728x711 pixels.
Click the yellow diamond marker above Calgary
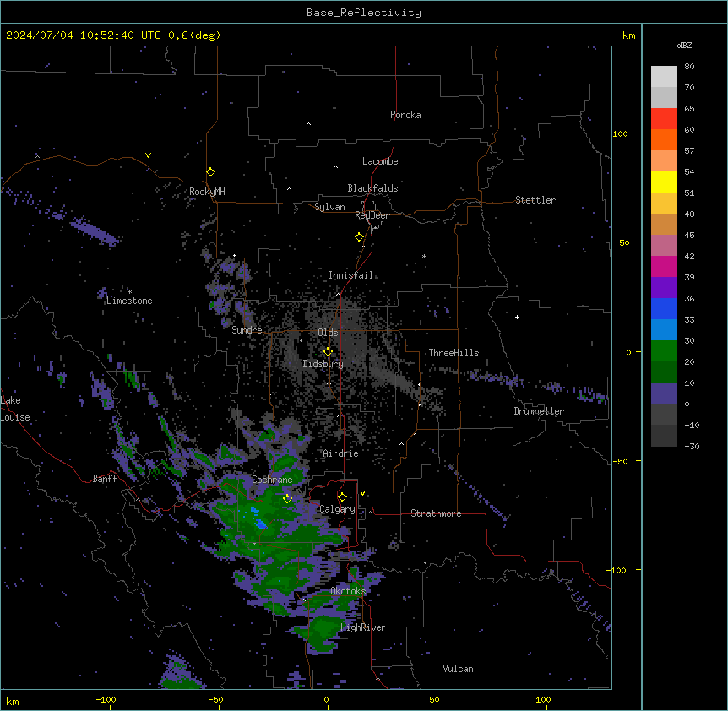point(342,497)
